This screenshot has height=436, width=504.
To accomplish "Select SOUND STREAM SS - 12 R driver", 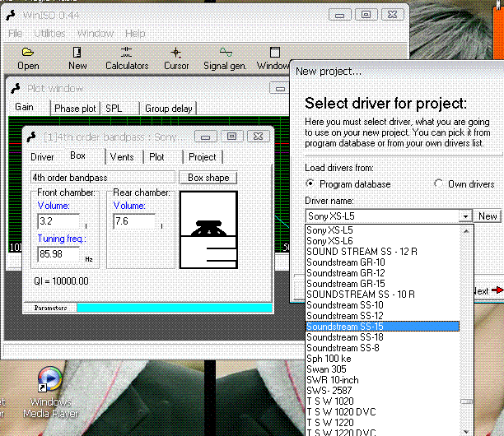I will click(382, 252).
